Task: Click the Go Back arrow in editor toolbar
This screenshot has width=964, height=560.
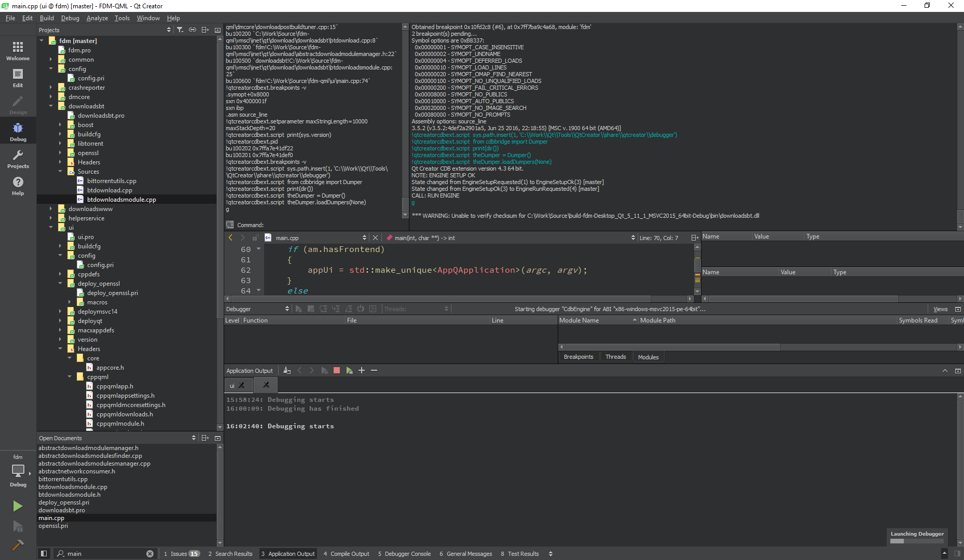Action: tap(231, 237)
